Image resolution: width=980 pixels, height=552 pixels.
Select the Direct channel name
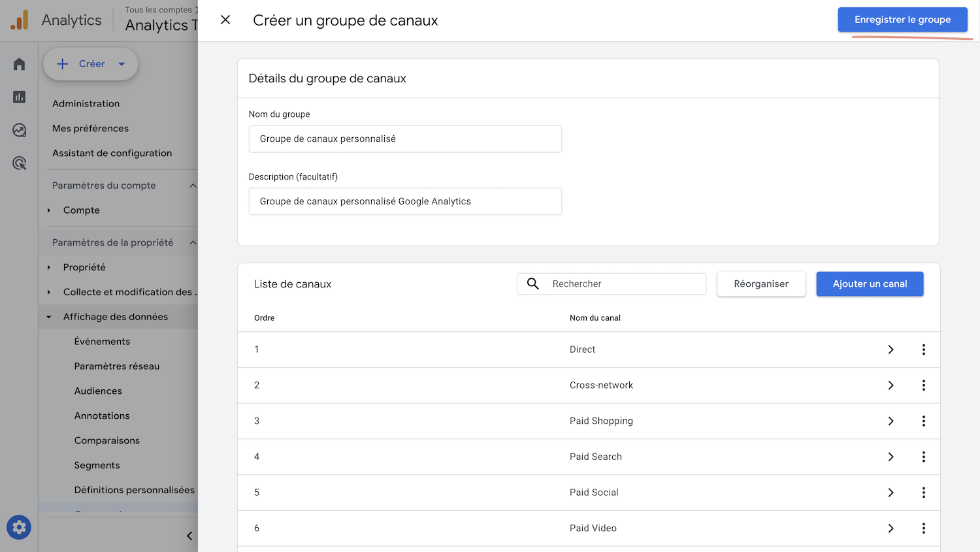(582, 349)
